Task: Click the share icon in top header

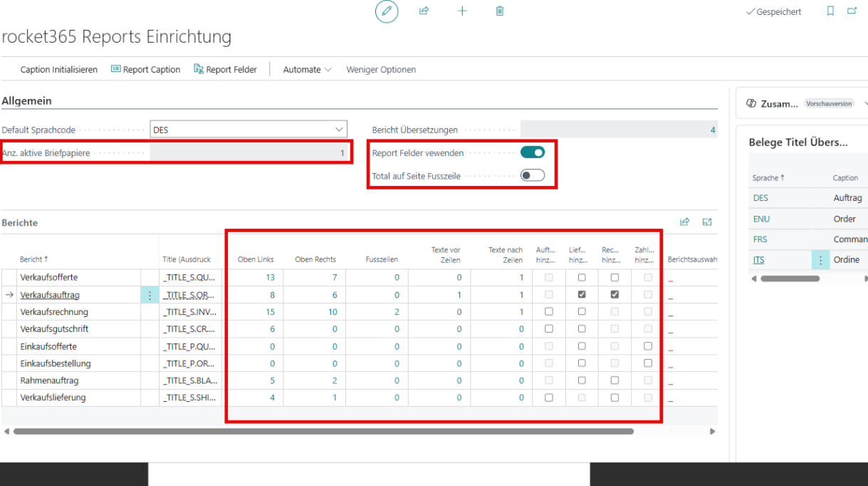Action: [424, 11]
